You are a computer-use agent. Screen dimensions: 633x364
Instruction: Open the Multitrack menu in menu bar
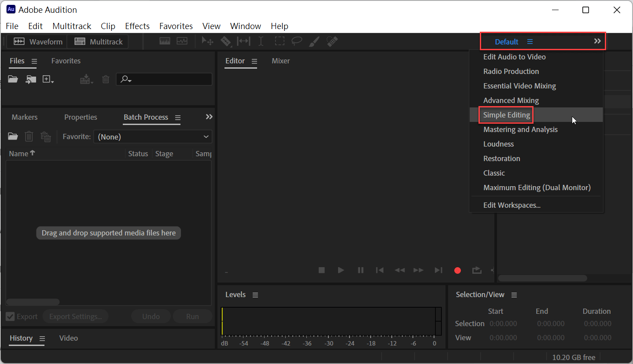[72, 26]
